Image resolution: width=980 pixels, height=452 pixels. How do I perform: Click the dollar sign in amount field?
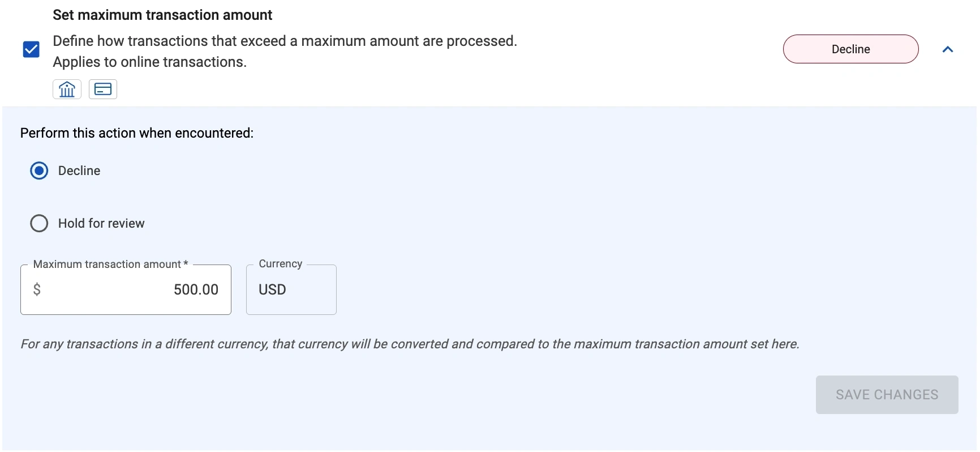point(37,290)
